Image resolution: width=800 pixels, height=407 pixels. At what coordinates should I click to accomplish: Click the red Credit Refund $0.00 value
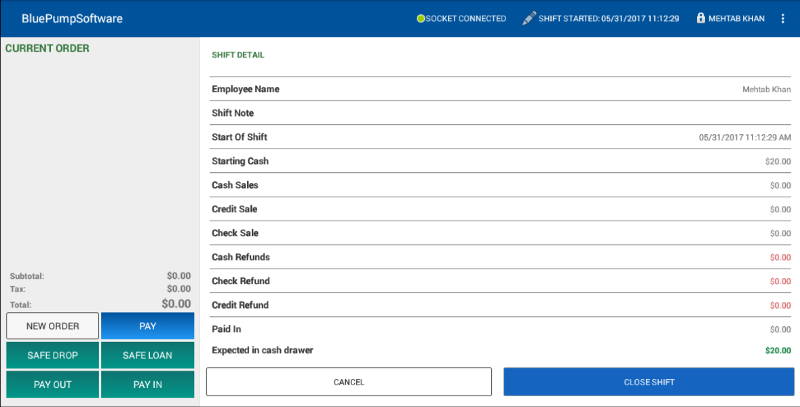[780, 305]
